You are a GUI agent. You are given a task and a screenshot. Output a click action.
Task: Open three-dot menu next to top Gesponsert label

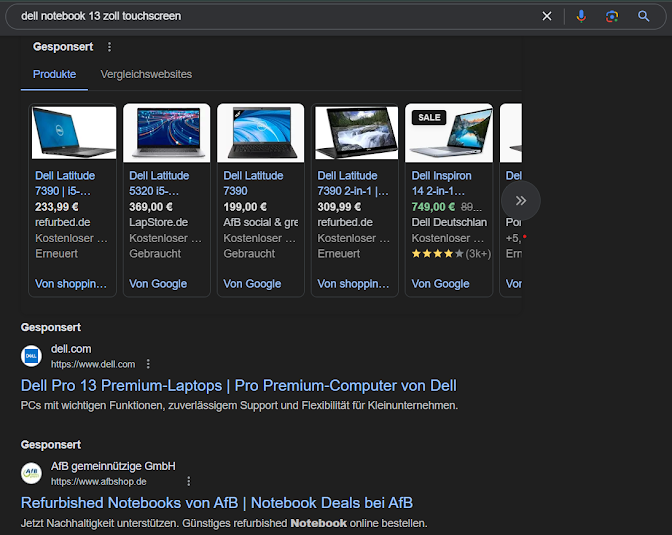coord(109,47)
